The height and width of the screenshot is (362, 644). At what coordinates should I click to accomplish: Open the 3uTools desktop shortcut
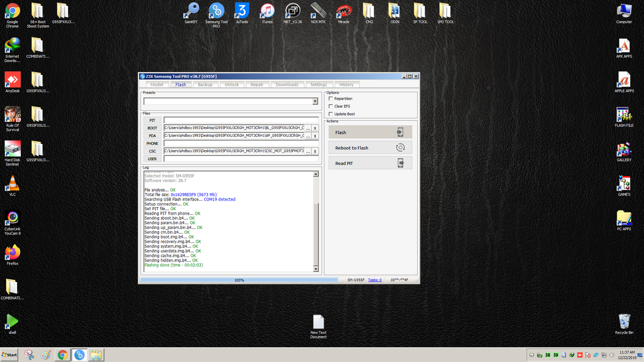(x=242, y=13)
